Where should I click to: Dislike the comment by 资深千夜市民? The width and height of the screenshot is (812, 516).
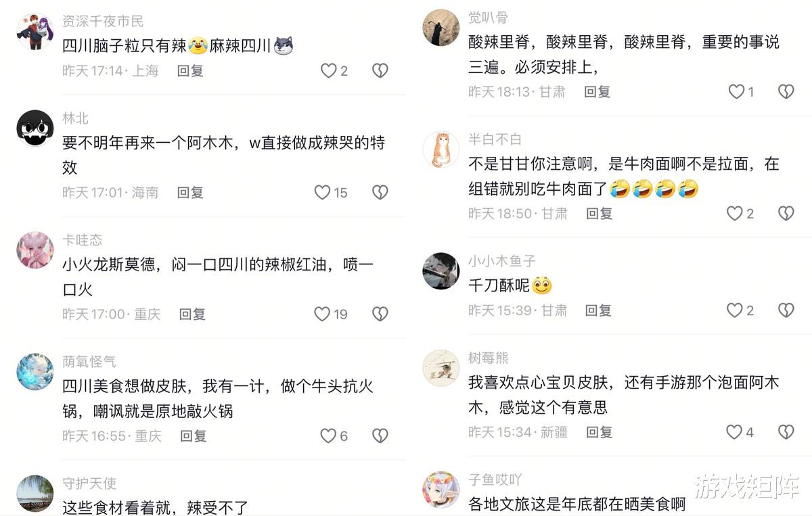(380, 70)
